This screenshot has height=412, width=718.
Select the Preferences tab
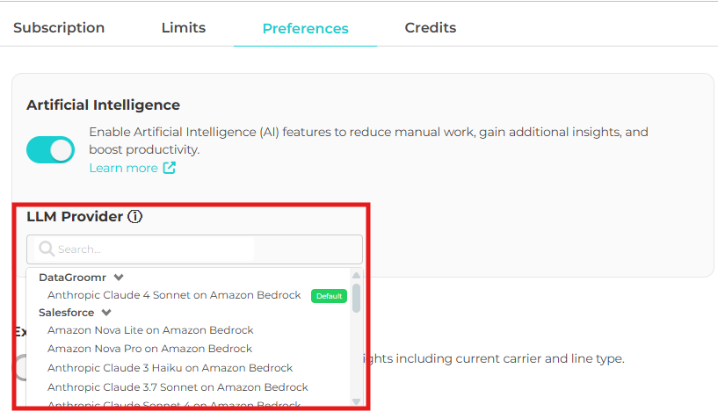(x=305, y=28)
